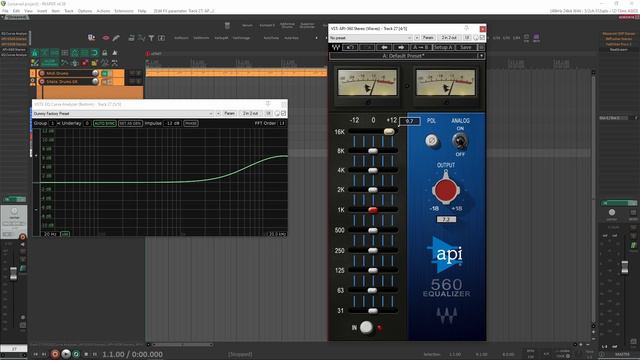Click the 16K gain value field
Viewport: 640px width, 360px height.
pyautogui.click(x=410, y=121)
